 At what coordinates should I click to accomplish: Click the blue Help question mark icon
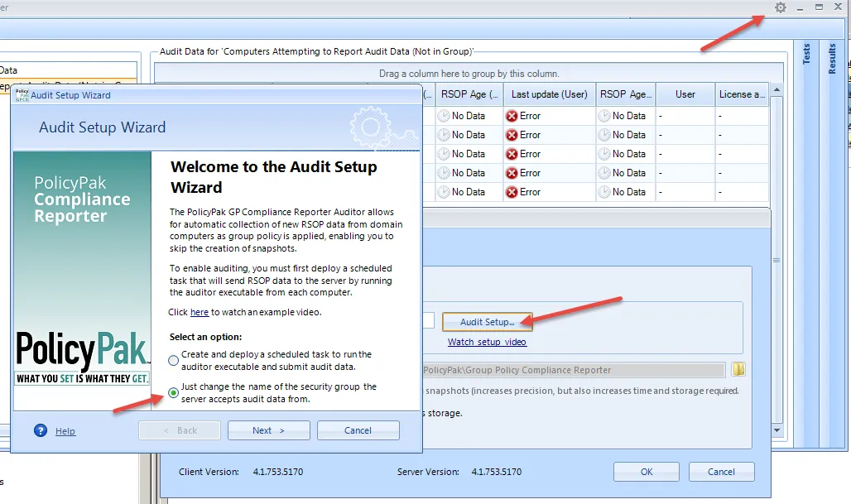[x=41, y=430]
